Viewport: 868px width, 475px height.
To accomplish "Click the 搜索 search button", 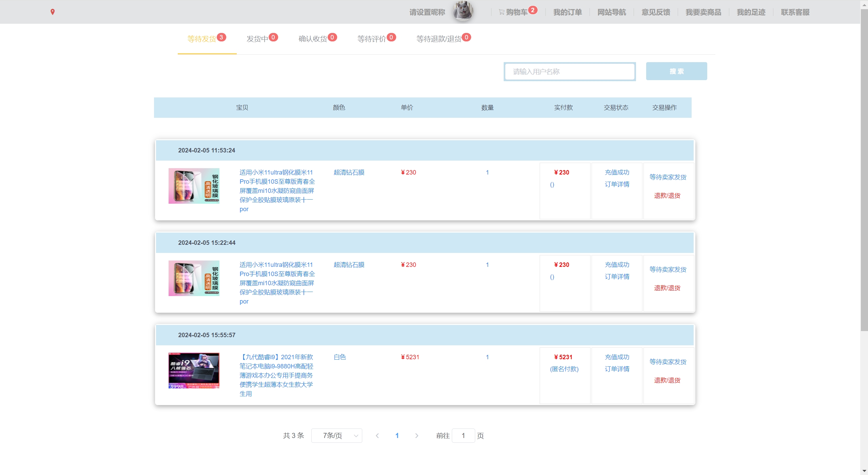I will point(676,71).
